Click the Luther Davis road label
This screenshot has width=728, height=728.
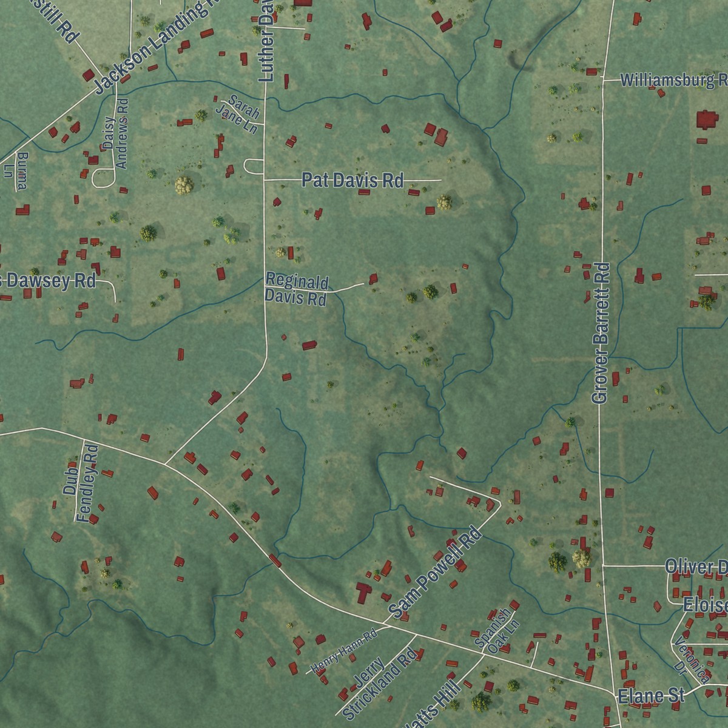coord(265,41)
